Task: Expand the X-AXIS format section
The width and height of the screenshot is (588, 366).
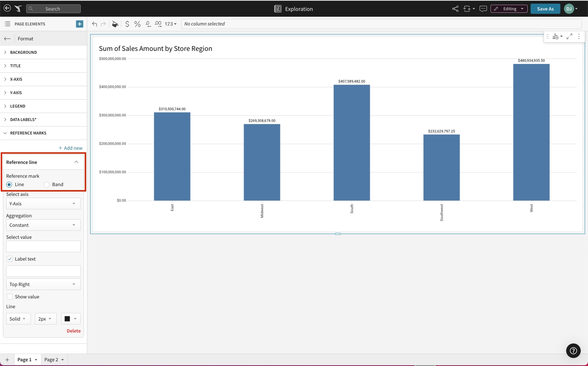Action: (x=16, y=79)
